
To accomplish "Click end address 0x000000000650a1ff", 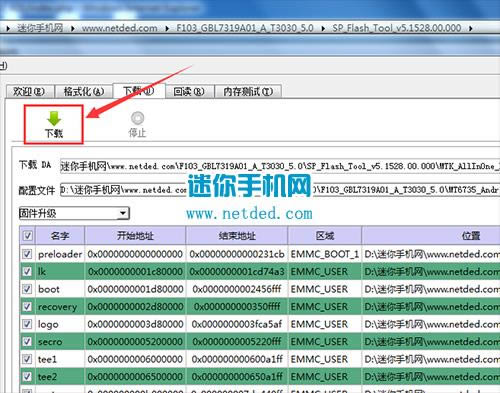I will [237, 377].
